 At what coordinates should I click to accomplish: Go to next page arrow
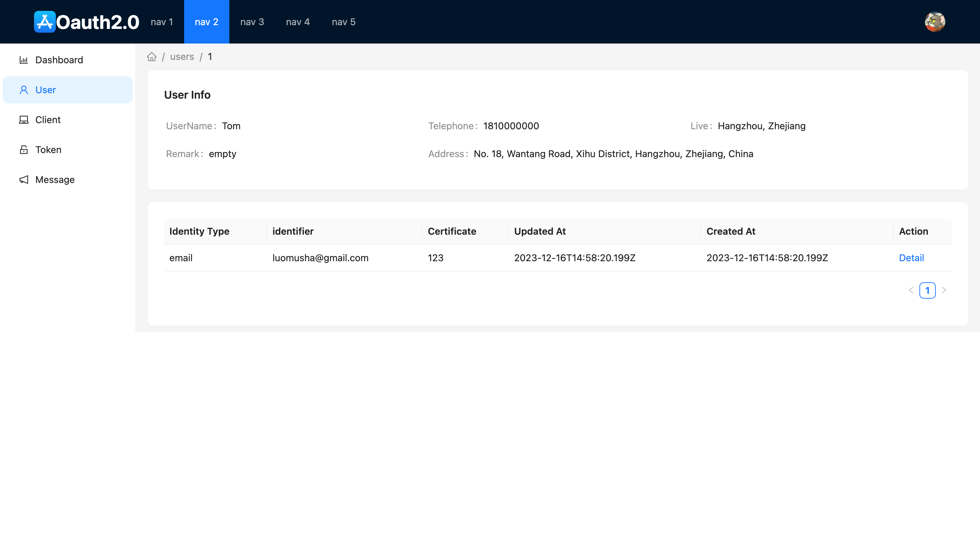tap(944, 290)
